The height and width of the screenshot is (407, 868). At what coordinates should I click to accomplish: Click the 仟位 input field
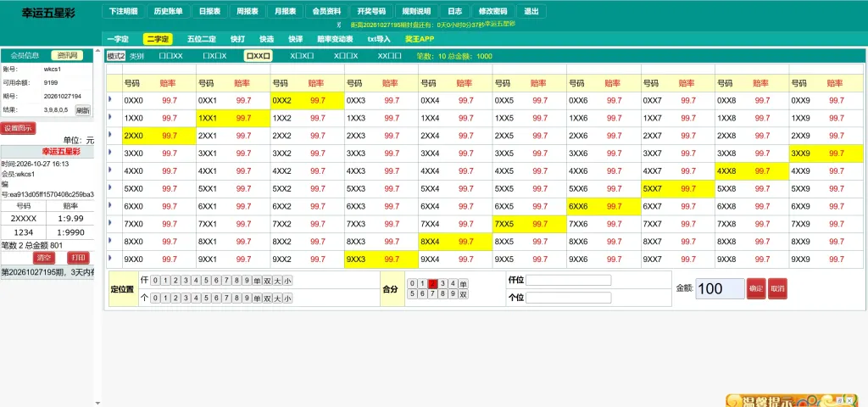point(569,280)
